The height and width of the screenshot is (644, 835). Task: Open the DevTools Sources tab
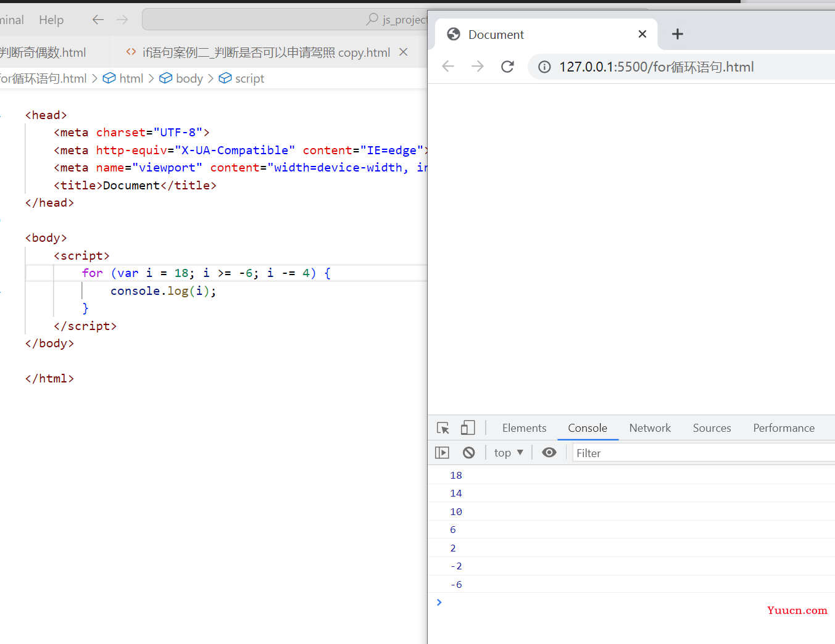click(712, 428)
